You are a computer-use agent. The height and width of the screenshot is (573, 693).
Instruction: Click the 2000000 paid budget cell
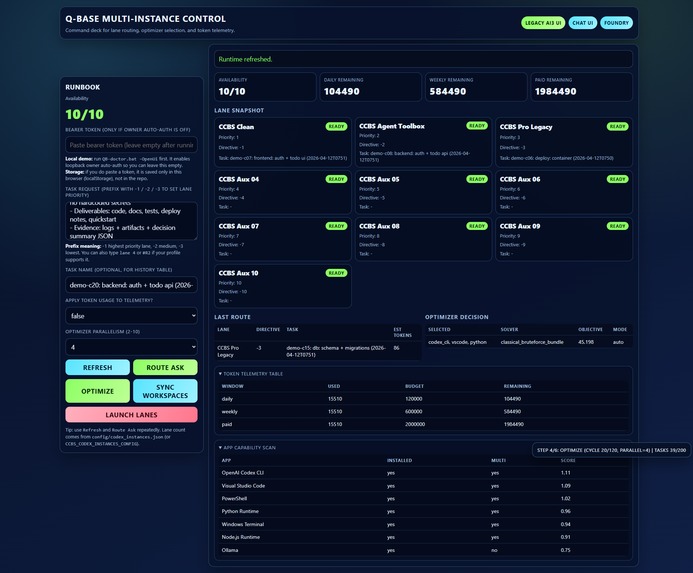415,424
